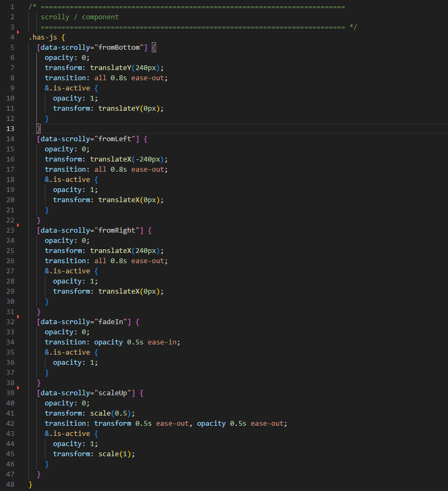Click the "scaleUp" attribute value
The width and height of the screenshot is (448, 491).
[x=115, y=393]
